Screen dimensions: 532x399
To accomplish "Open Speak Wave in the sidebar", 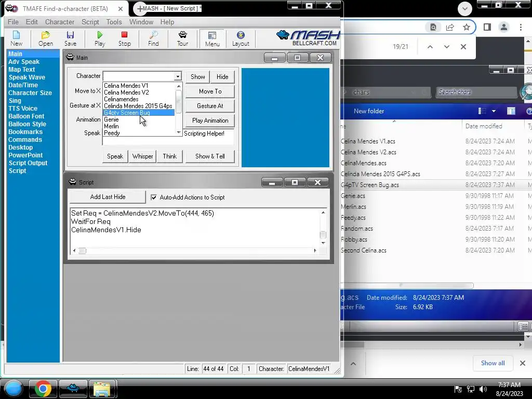I will click(x=27, y=77).
